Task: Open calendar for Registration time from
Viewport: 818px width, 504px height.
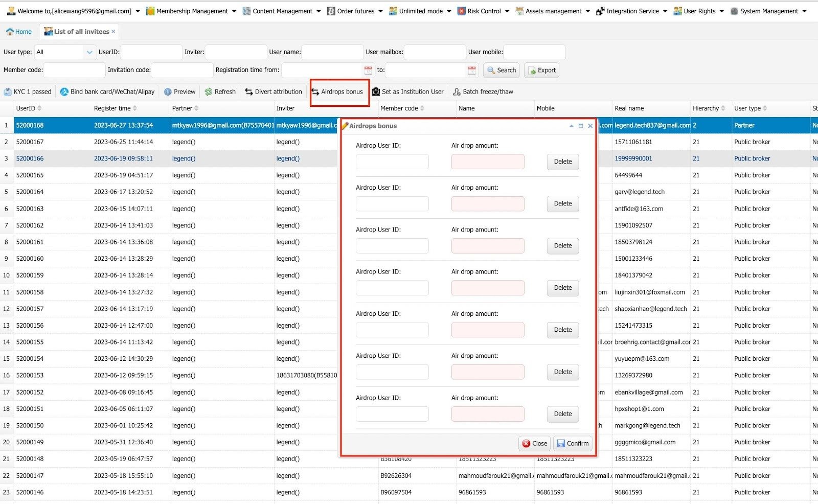Action: coord(368,70)
